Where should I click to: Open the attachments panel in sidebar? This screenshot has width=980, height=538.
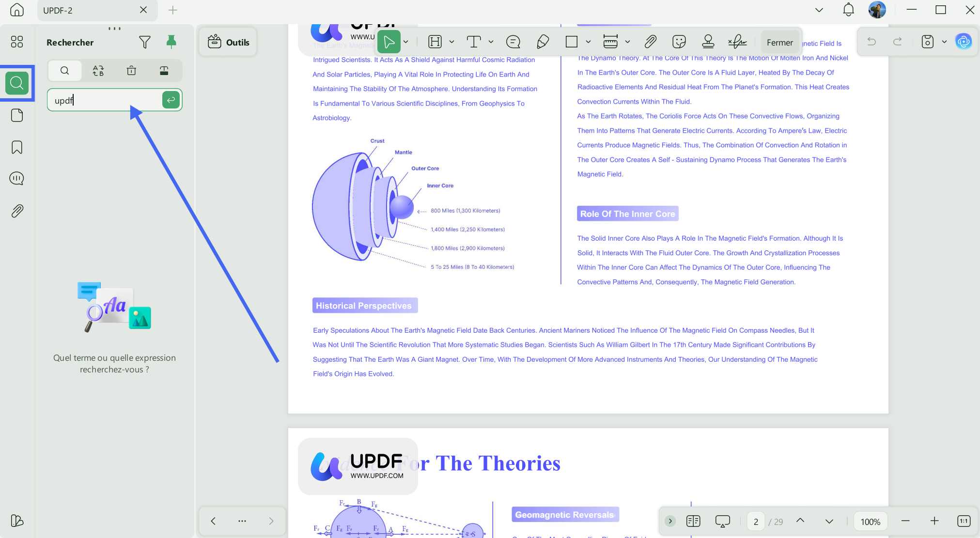click(17, 211)
